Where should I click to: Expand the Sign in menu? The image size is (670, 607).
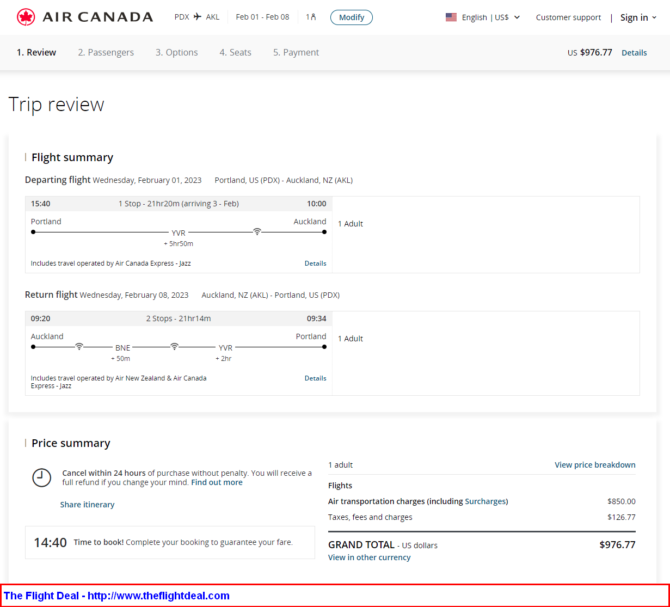(638, 17)
